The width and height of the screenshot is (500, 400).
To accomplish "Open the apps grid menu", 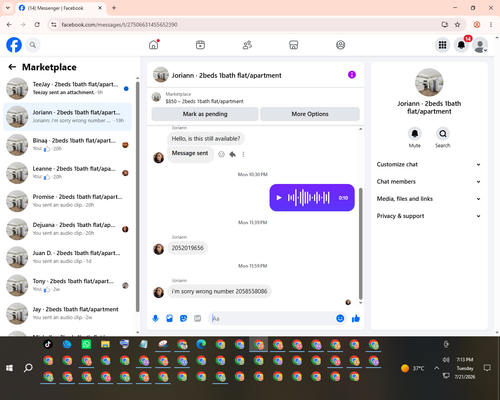I will pos(442,45).
